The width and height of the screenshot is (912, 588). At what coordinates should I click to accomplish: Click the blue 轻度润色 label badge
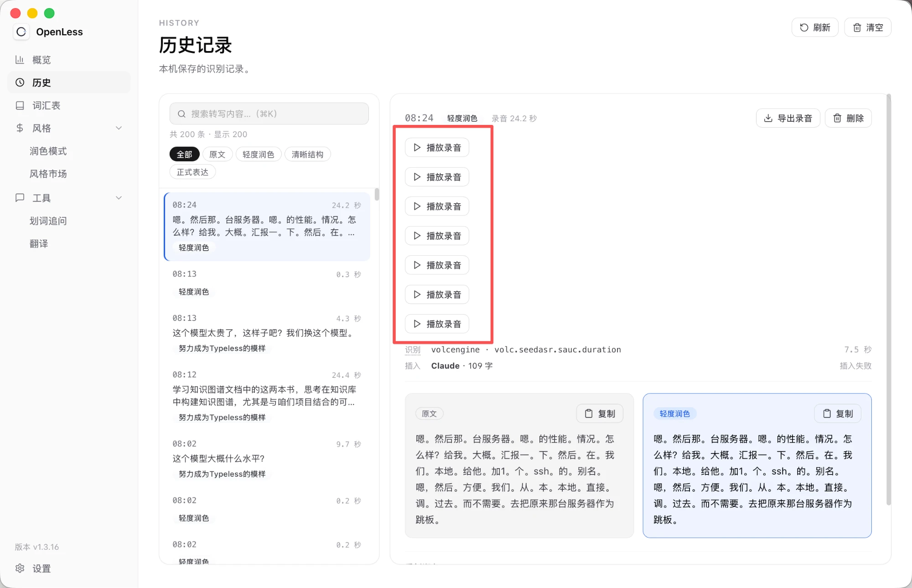tap(675, 413)
